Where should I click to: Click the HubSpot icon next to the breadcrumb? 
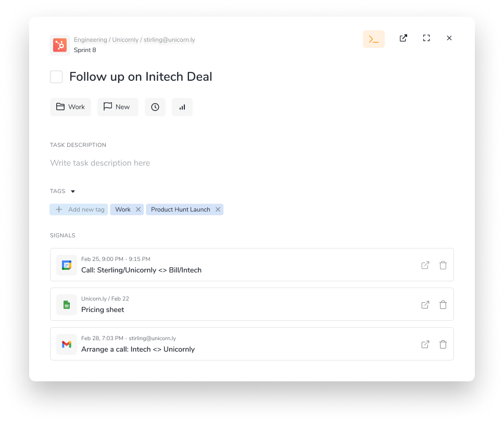coord(59,45)
